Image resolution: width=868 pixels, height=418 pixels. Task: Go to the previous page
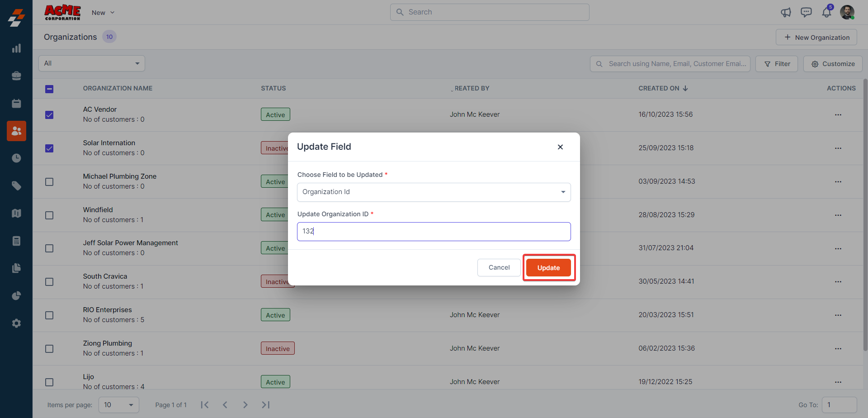[225, 405]
